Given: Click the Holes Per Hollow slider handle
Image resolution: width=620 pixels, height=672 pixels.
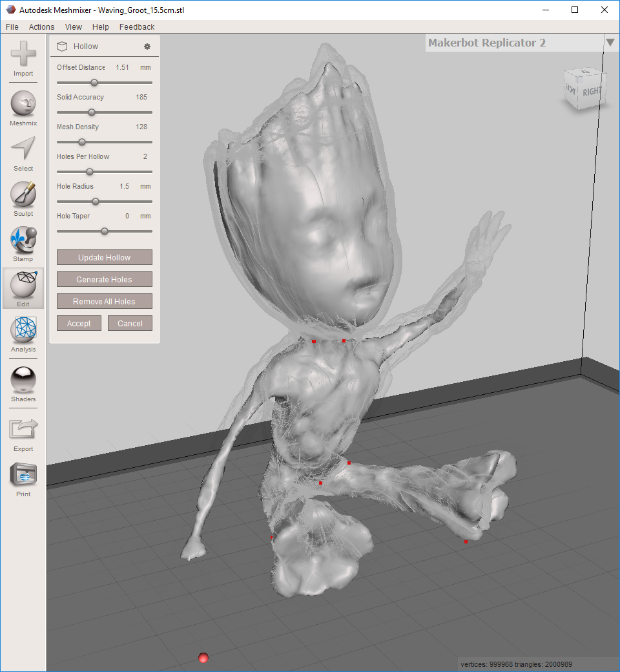Looking at the screenshot, I should click(90, 172).
